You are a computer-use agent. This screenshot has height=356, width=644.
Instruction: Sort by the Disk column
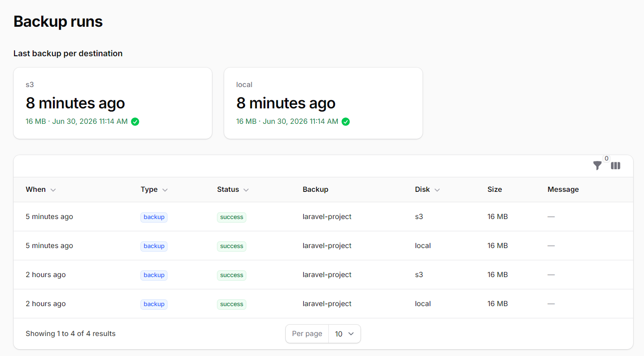tap(427, 190)
